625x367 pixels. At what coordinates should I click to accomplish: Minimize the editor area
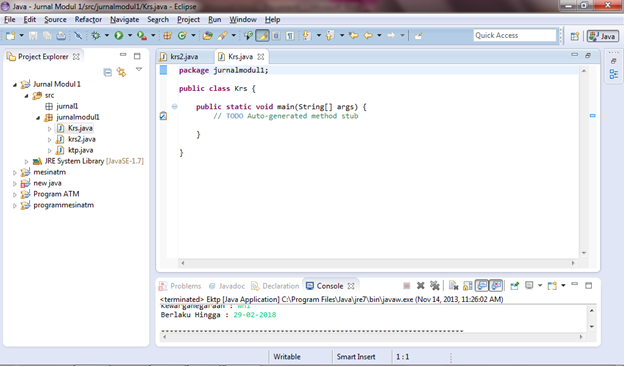(x=574, y=55)
